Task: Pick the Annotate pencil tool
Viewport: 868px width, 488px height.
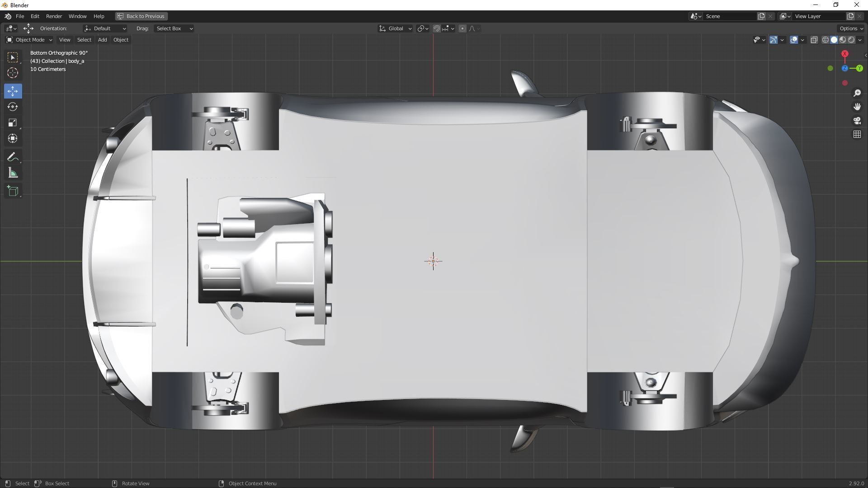Action: (x=13, y=157)
